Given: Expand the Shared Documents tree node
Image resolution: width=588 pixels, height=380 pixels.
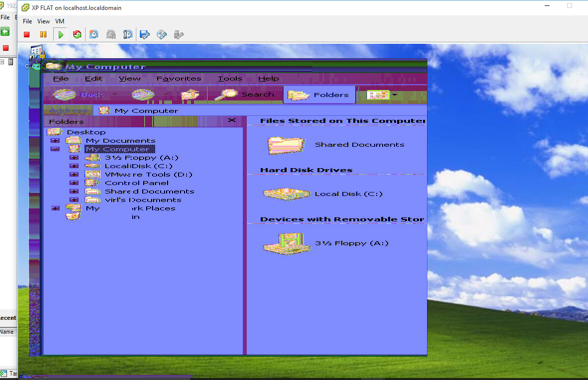Looking at the screenshot, I should click(x=74, y=191).
